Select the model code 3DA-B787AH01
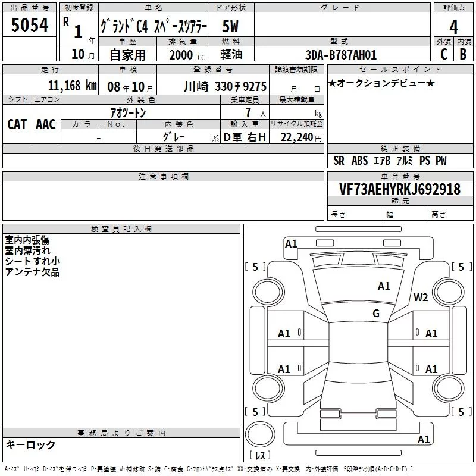This screenshot has height=476, width=476. (341, 55)
